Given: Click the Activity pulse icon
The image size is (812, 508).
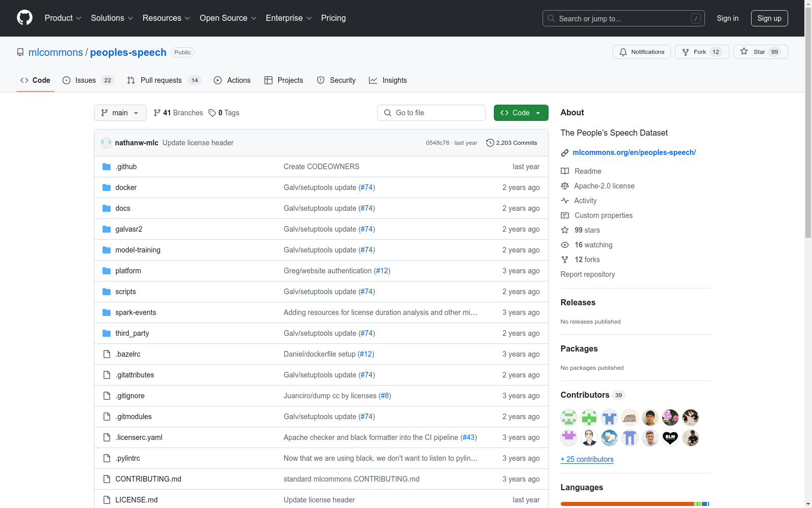Looking at the screenshot, I should (x=565, y=201).
